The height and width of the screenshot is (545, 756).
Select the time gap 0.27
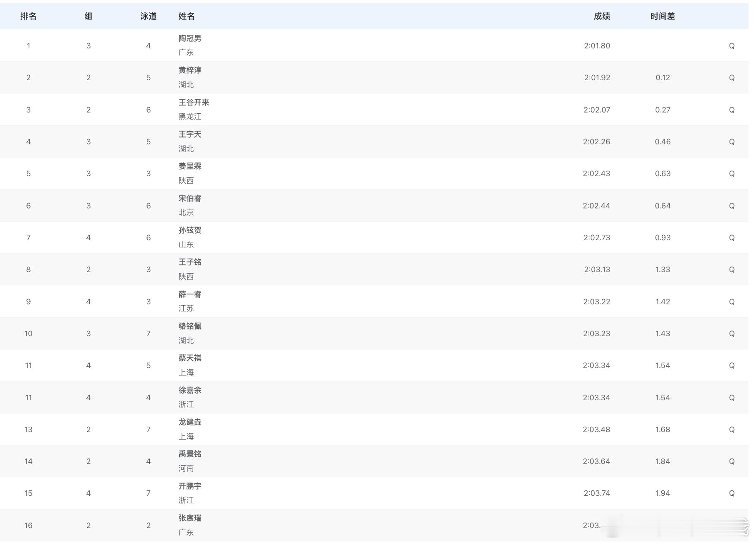click(x=663, y=110)
